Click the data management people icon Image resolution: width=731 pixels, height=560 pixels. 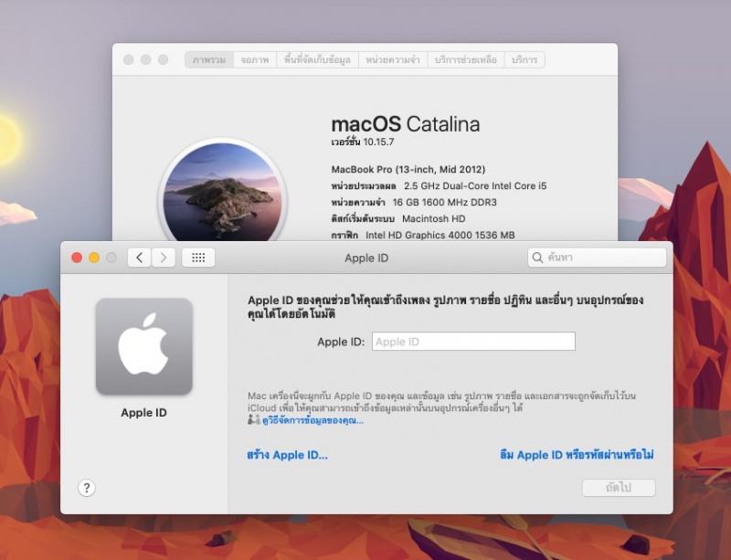coord(254,420)
